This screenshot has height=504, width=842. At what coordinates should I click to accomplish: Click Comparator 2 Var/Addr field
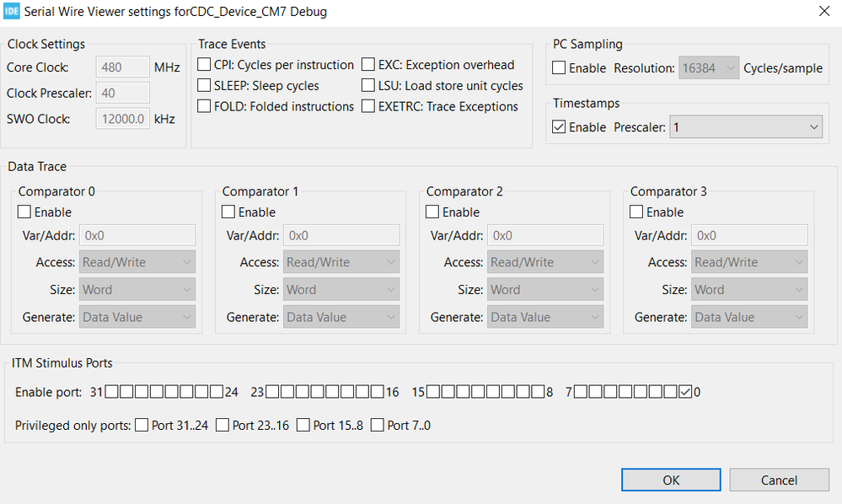coord(545,235)
